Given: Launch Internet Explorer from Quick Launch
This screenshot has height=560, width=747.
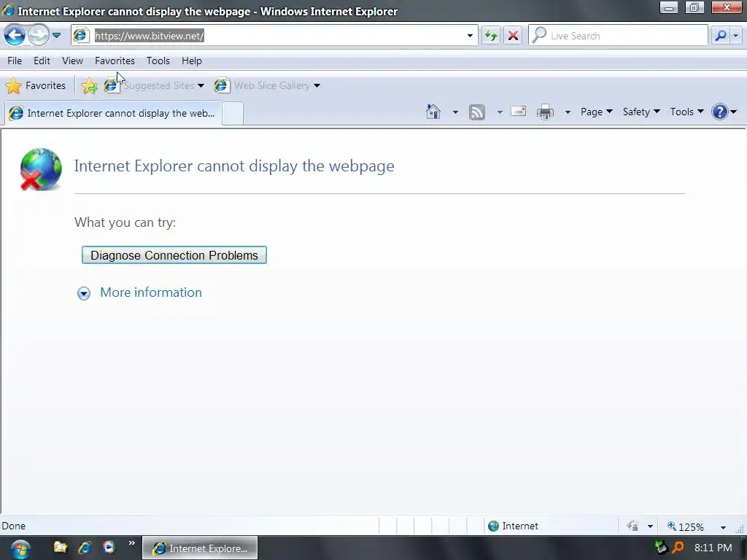Looking at the screenshot, I should click(85, 548).
